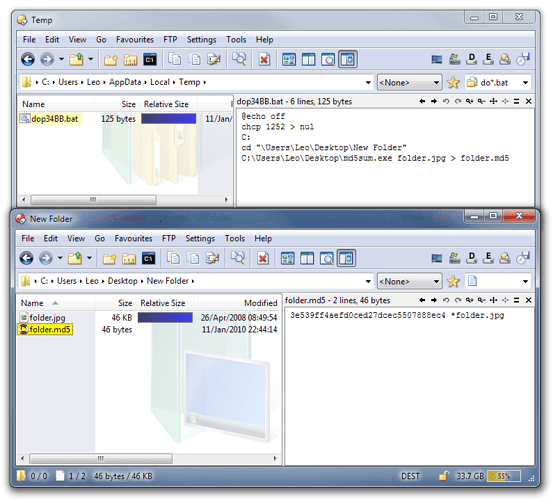Expand the do*.bat filter dropdown
Viewport: 552px width, 500px height.
[x=525, y=83]
